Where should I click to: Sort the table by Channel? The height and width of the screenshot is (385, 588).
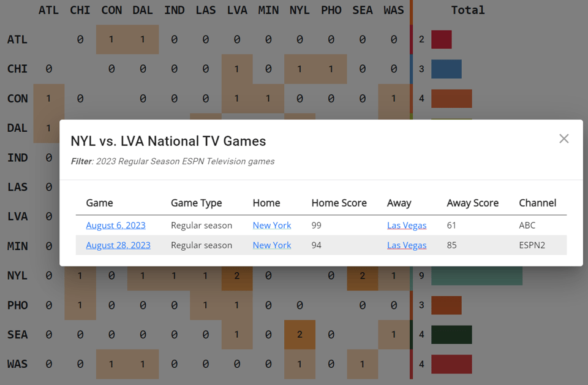[537, 203]
